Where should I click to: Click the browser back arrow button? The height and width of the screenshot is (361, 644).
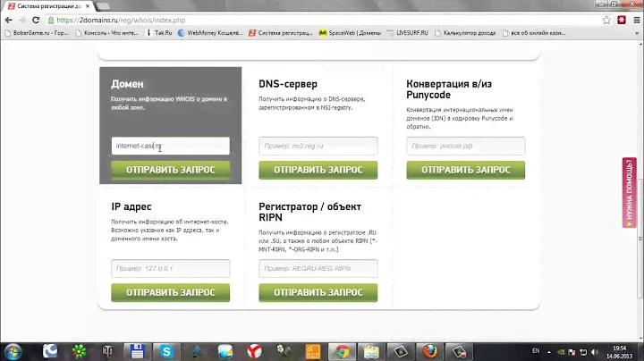tap(9, 19)
